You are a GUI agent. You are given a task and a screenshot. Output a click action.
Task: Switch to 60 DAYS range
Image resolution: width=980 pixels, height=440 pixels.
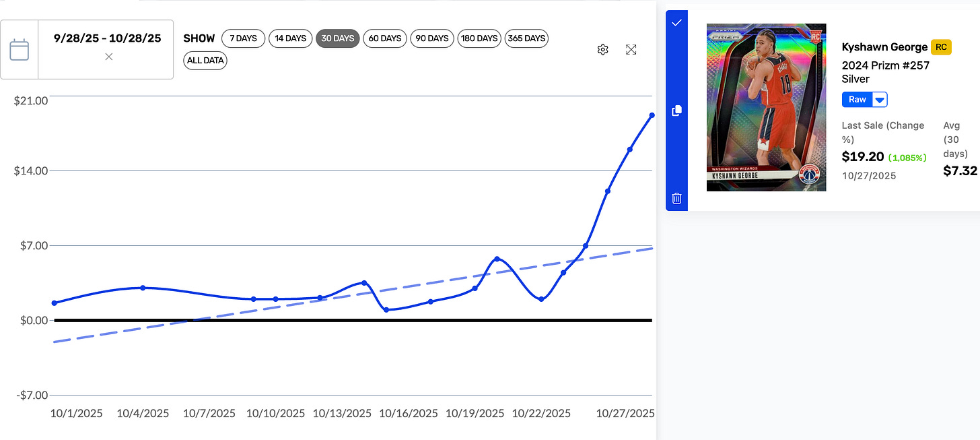coord(385,38)
